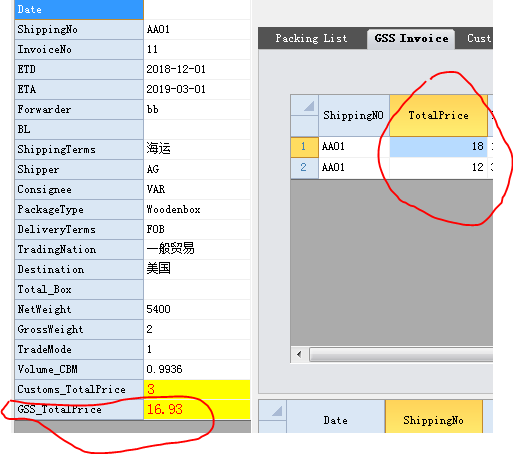Click the ETD property label

(x=79, y=69)
